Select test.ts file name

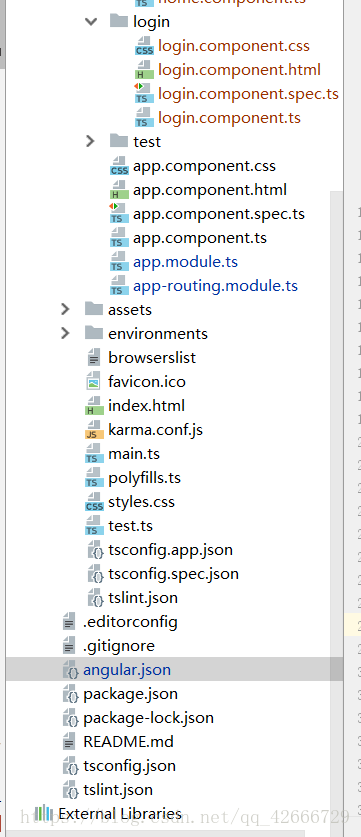coord(130,526)
